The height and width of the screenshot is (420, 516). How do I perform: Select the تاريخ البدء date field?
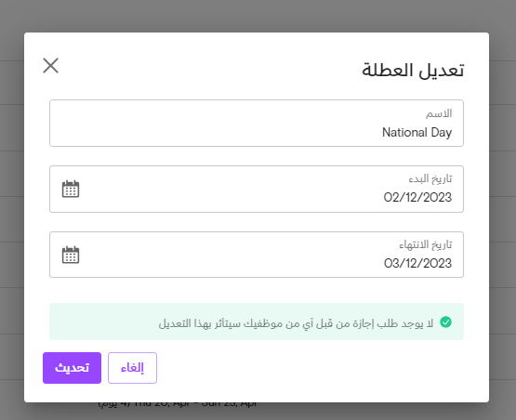pos(257,190)
